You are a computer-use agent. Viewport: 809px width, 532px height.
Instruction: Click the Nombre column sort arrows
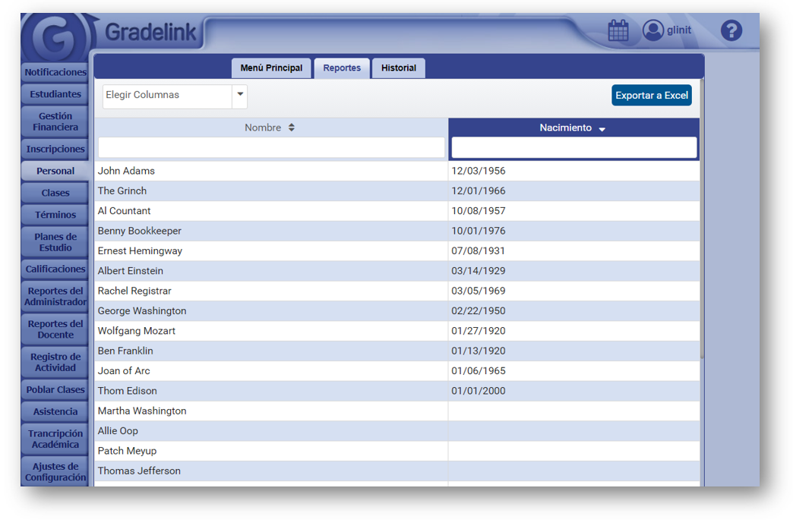[291, 128]
